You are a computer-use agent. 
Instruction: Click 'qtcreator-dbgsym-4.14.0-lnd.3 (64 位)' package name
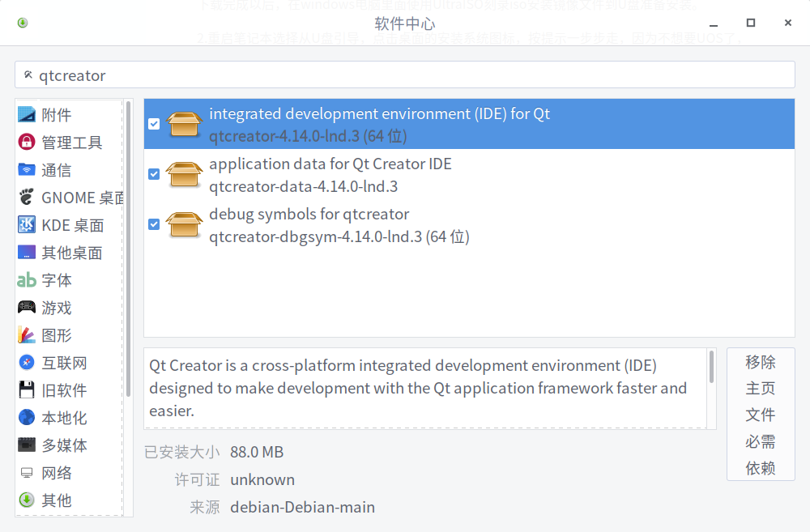[339, 236]
